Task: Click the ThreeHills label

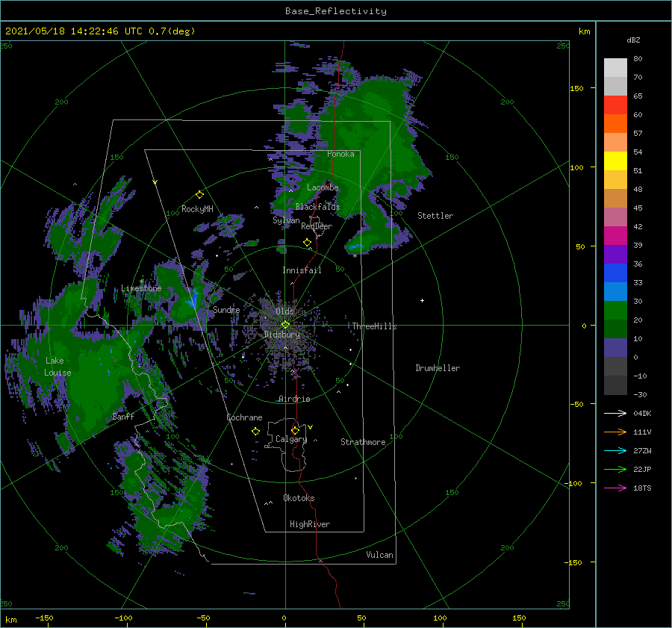Action: [x=374, y=326]
